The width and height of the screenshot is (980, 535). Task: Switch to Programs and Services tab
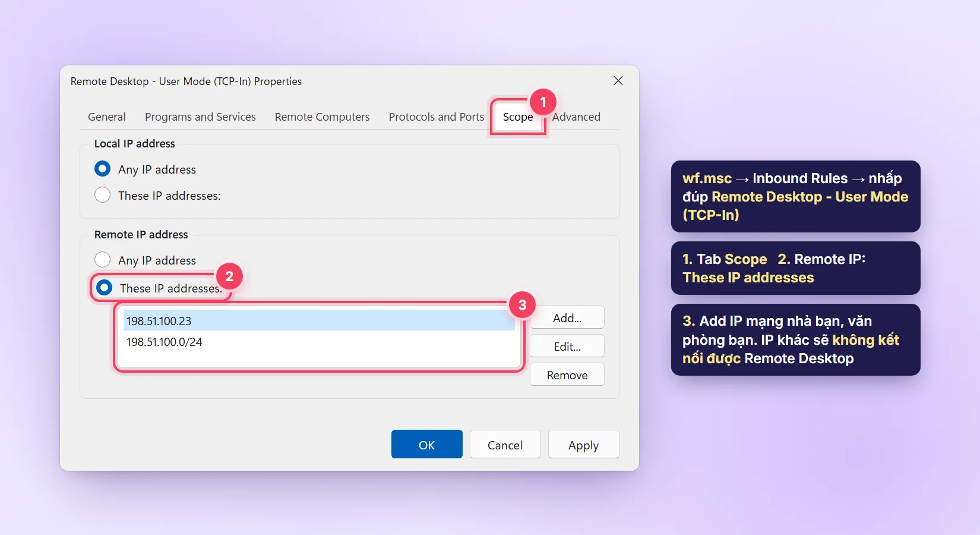pyautogui.click(x=200, y=117)
